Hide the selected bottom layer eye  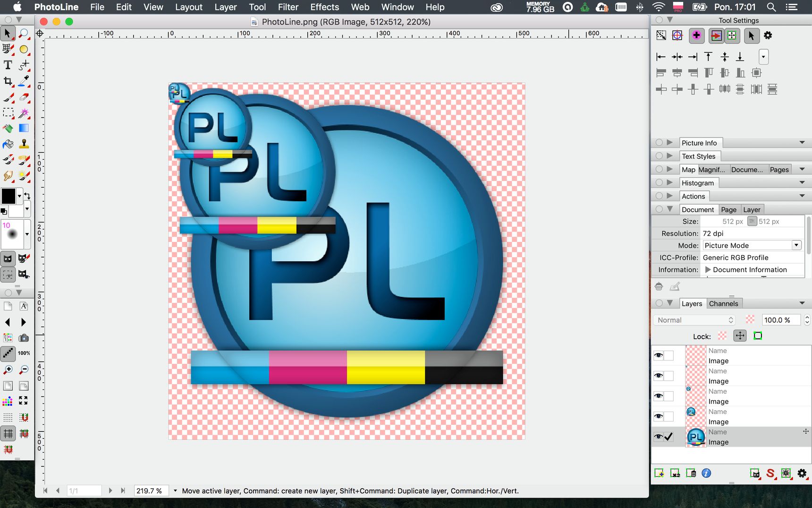(x=658, y=437)
